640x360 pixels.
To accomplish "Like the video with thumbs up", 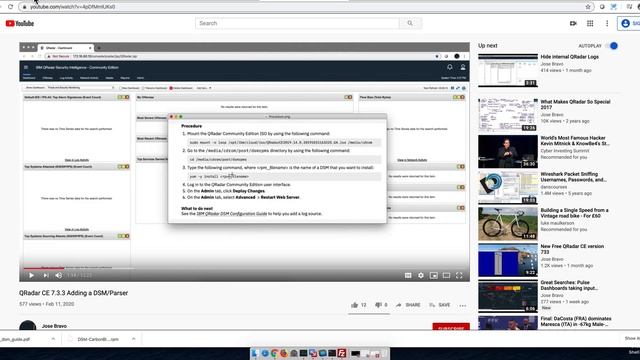I will (355, 305).
